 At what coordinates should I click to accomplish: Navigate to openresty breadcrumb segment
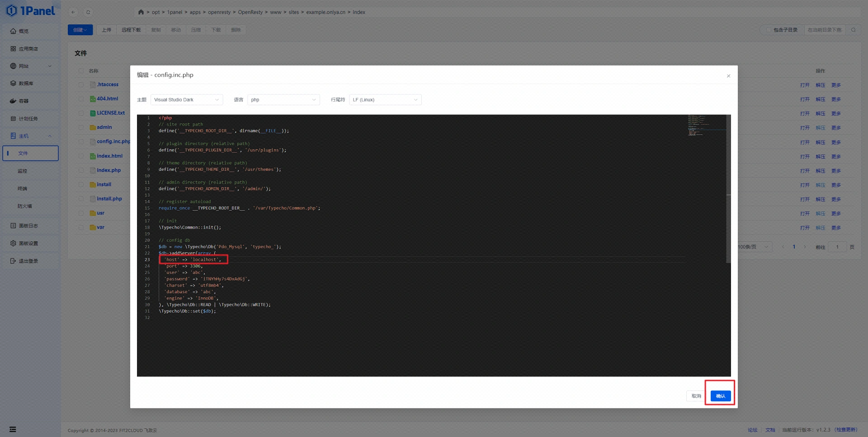tap(219, 12)
